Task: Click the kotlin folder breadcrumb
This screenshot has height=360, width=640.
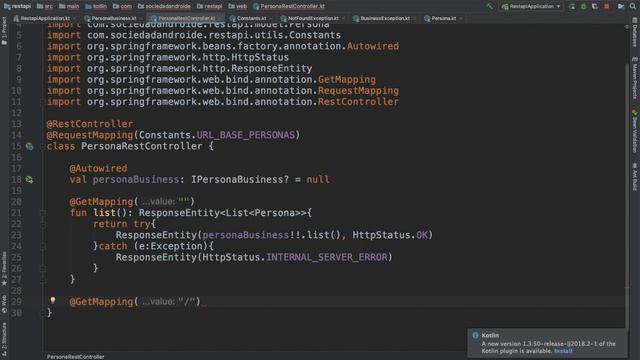Action: [96, 6]
